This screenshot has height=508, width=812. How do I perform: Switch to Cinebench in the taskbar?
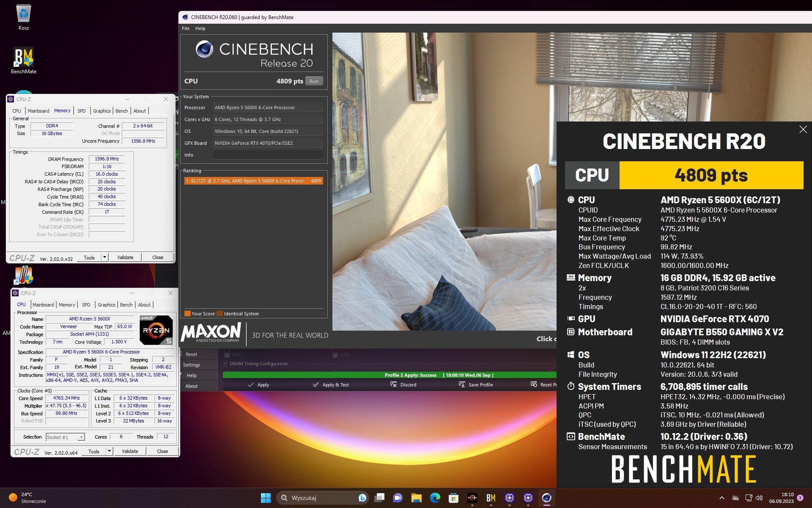(547, 498)
